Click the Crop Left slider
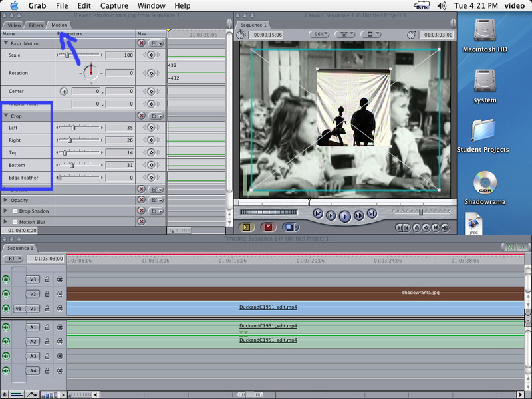This screenshot has width=532, height=399. tap(78, 127)
